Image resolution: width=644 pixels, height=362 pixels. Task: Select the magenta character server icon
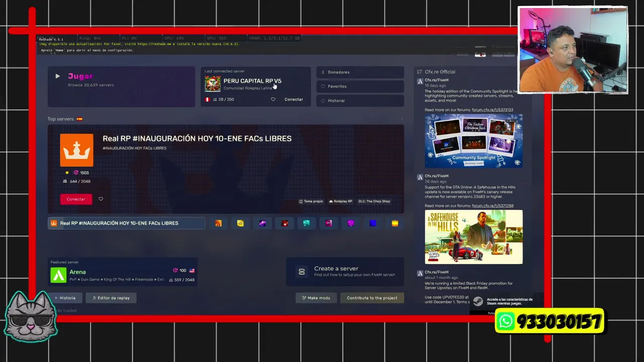click(x=329, y=223)
